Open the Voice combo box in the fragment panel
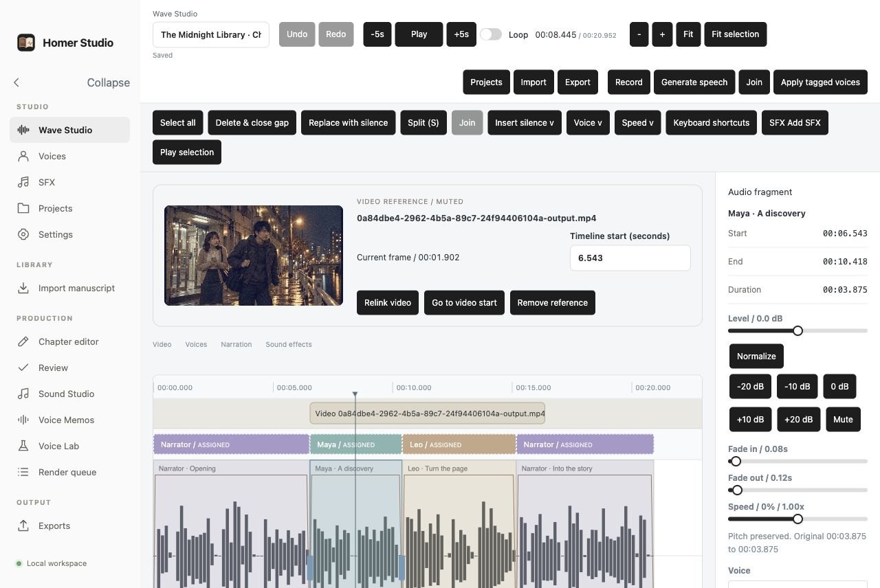 tap(797, 584)
